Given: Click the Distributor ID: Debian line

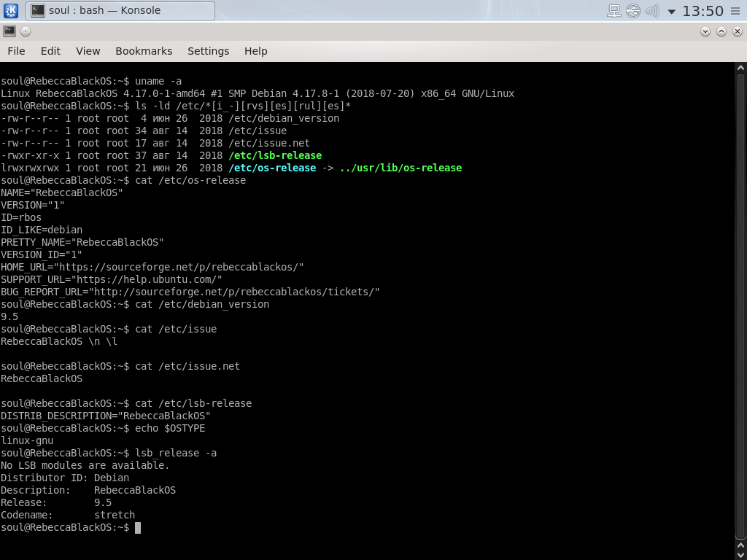Looking at the screenshot, I should click(x=65, y=478).
